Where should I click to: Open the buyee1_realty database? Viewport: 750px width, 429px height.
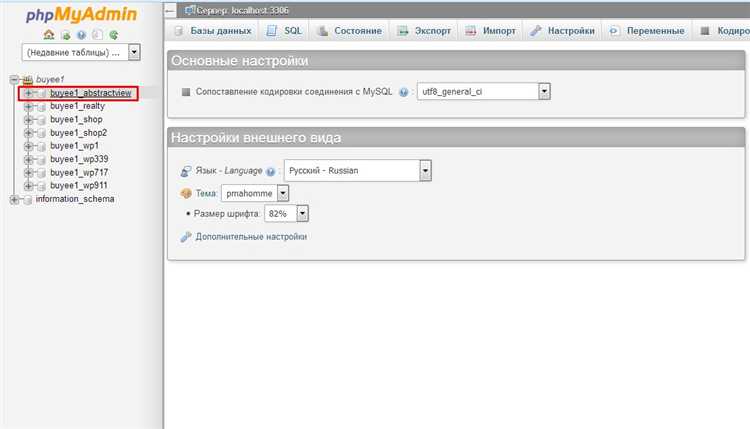(x=77, y=106)
